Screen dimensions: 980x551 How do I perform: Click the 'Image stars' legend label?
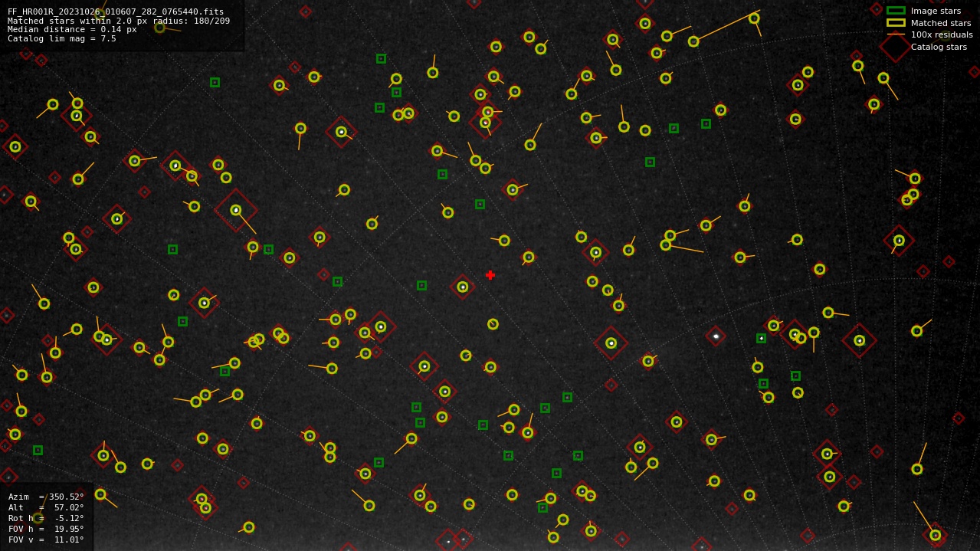click(936, 11)
